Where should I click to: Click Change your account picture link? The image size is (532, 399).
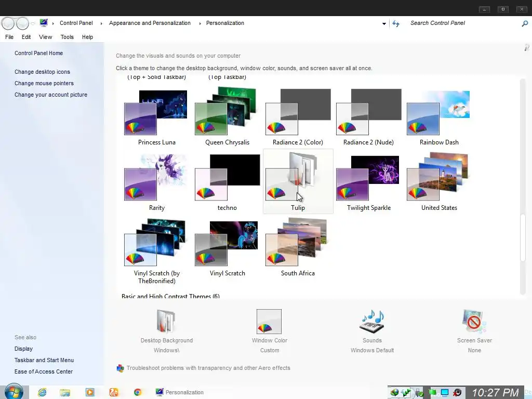[50, 95]
